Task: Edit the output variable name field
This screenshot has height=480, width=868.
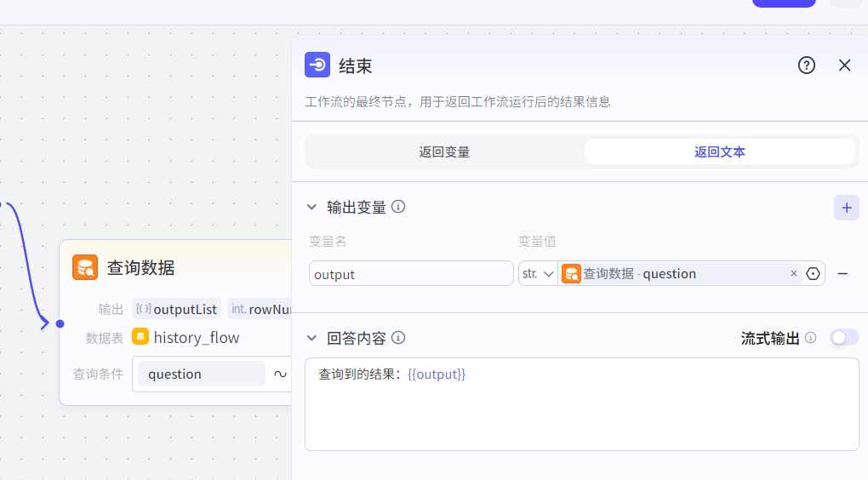Action: (411, 273)
